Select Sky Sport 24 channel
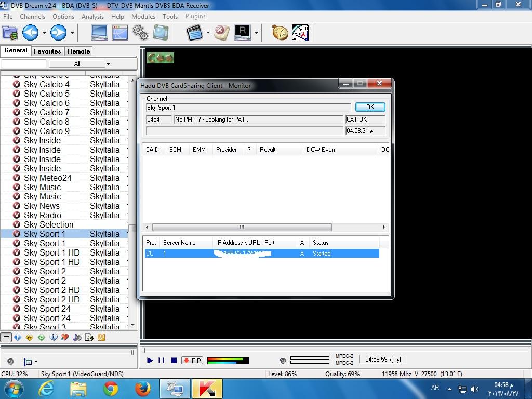This screenshot has height=399, width=532. pos(64,309)
